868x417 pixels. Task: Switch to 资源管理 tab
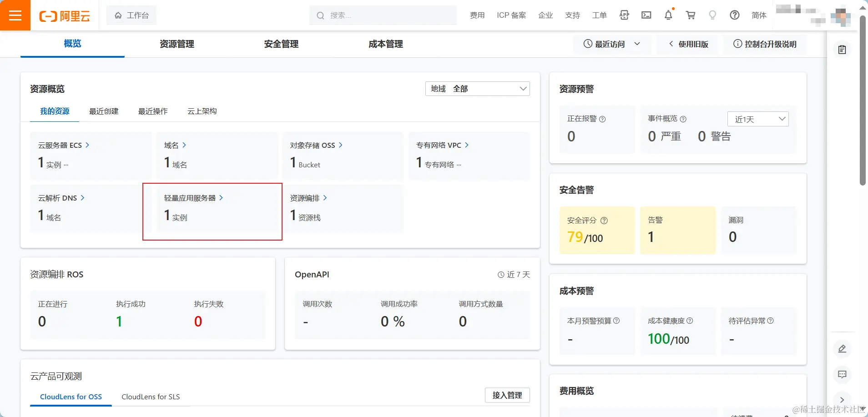(x=177, y=44)
